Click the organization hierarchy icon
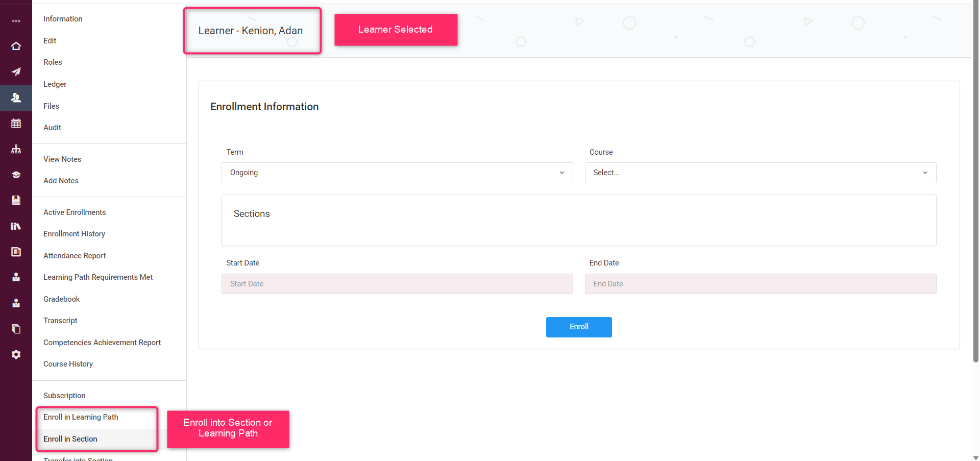980x461 pixels. point(16,149)
